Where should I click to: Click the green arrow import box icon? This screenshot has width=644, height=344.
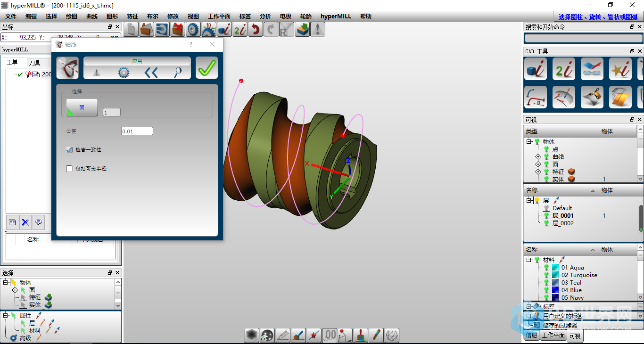point(302,29)
